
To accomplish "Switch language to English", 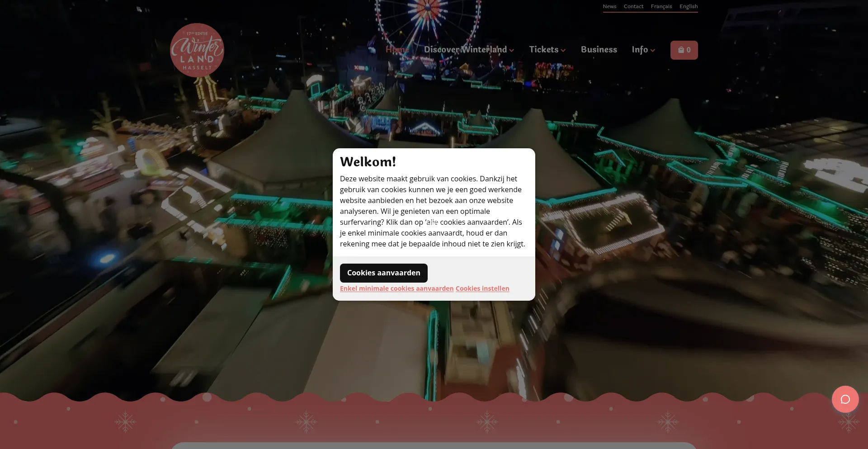I will pyautogui.click(x=689, y=6).
